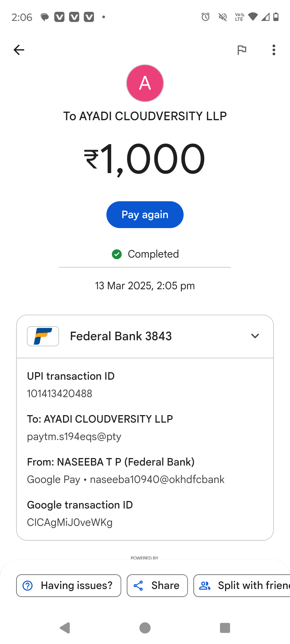This screenshot has height=644, width=290.
Task: Tap the flag report icon
Action: [242, 50]
